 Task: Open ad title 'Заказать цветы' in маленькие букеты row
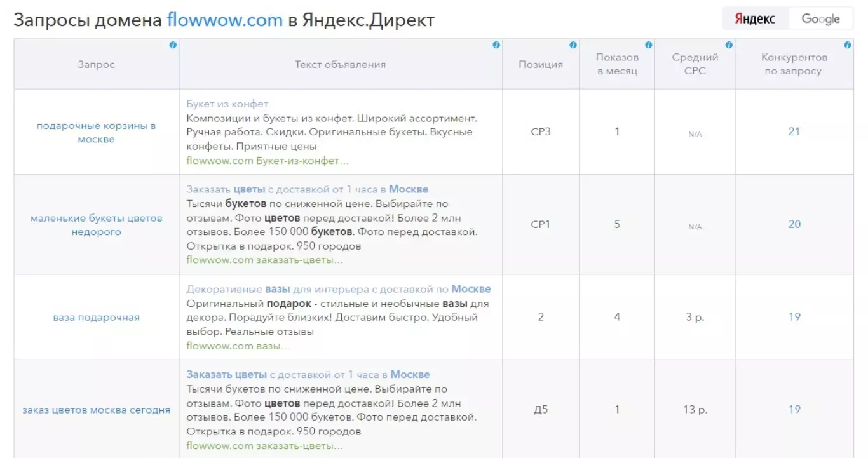point(308,189)
